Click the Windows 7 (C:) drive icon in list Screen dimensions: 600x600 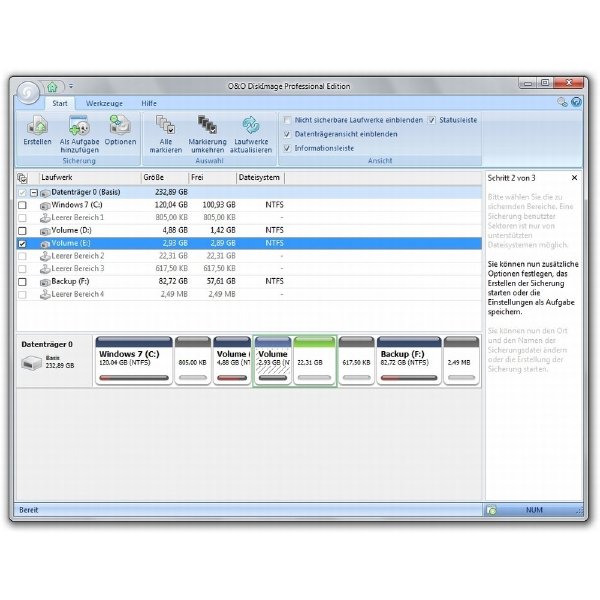(x=45, y=205)
